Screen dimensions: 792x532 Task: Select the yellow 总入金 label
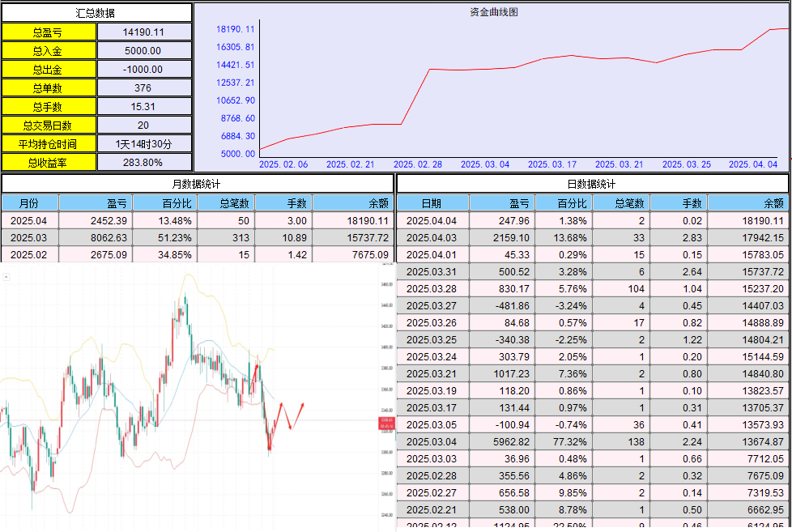click(x=49, y=51)
